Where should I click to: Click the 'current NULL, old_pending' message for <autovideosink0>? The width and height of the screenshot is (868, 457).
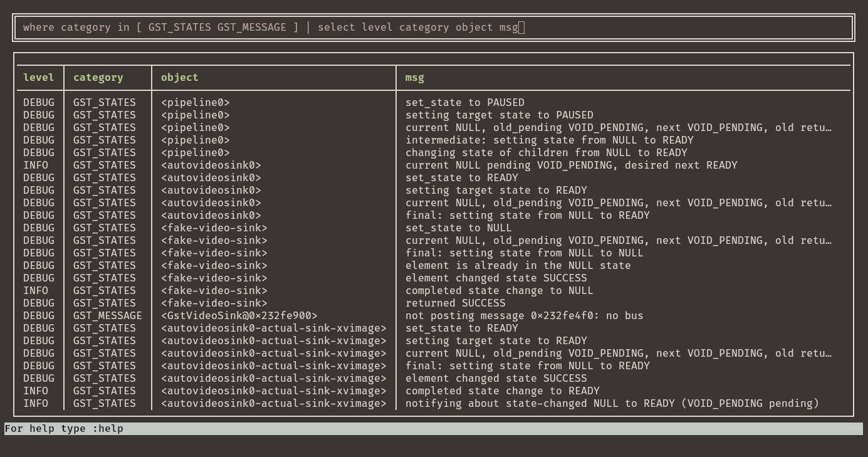pos(619,203)
